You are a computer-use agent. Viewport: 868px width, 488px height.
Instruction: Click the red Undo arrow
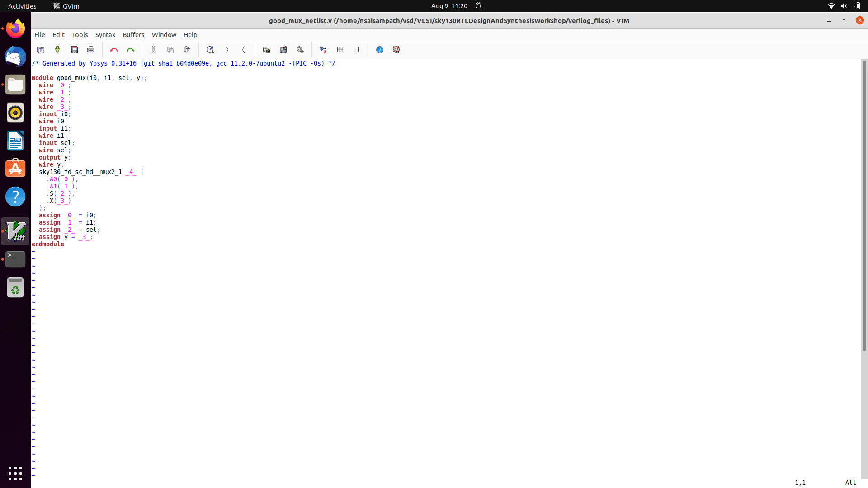tap(114, 50)
